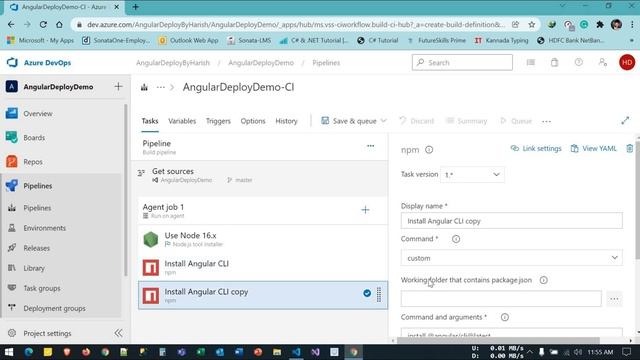Open the Pipelines sub-item under Pipelines

(37, 208)
